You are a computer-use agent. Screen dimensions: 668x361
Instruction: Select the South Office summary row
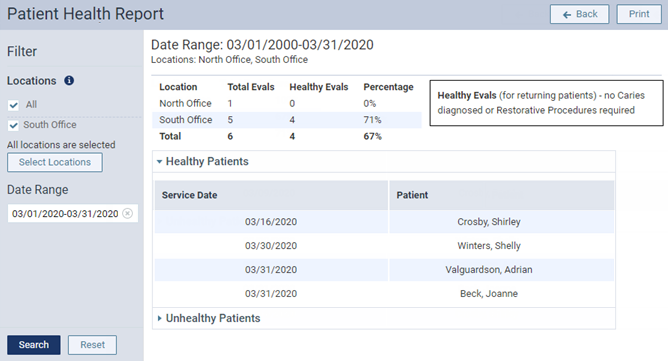point(287,120)
